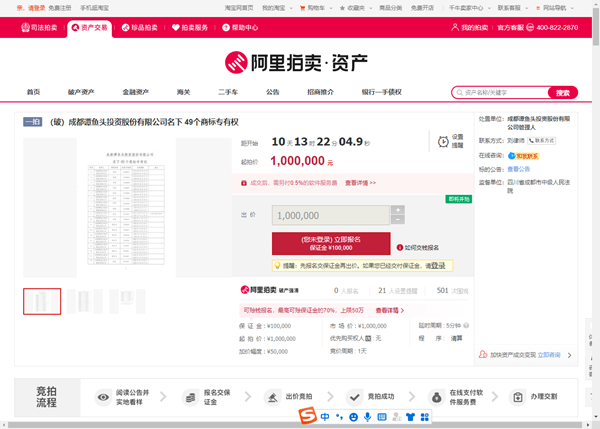
Task: Click the alarm clock reminder icon
Action: pos(445,142)
